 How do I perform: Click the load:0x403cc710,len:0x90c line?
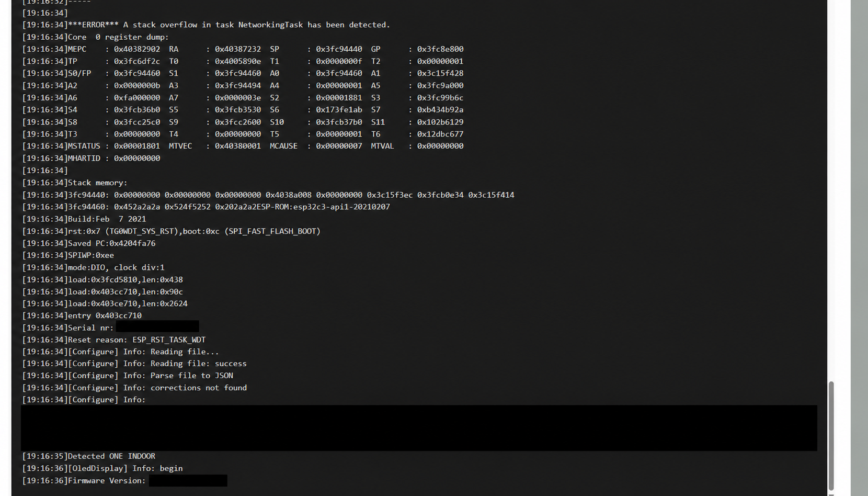(x=102, y=291)
